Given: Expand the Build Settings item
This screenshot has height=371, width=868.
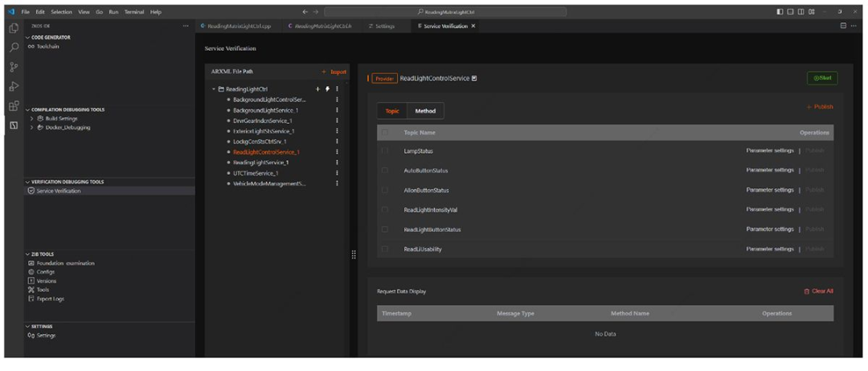Looking at the screenshot, I should tap(31, 118).
